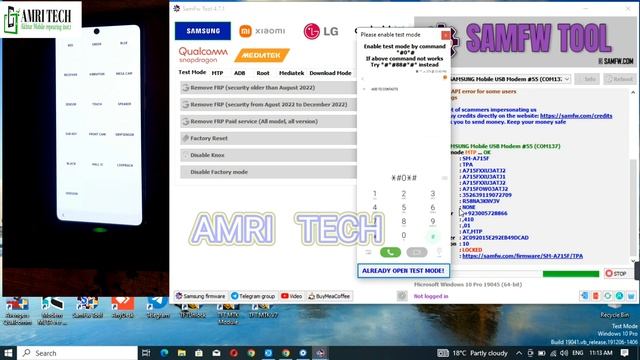Image resolution: width=640 pixels, height=360 pixels.
Task: Click the log panel vertical scrollbar
Action: click(x=633, y=177)
